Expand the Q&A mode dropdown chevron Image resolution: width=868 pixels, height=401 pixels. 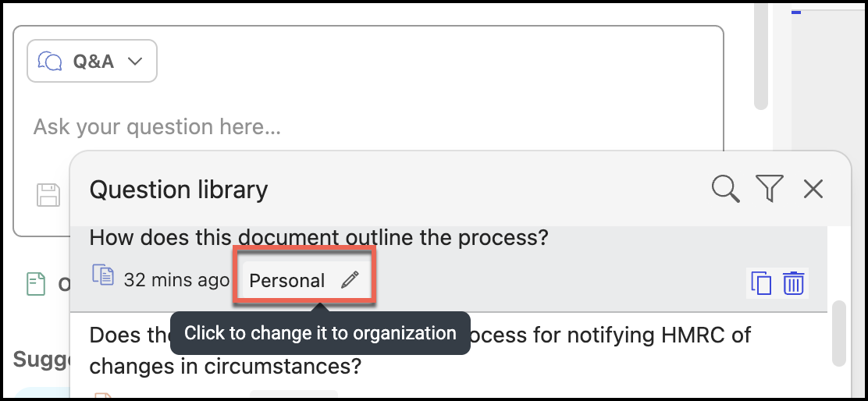(x=134, y=62)
